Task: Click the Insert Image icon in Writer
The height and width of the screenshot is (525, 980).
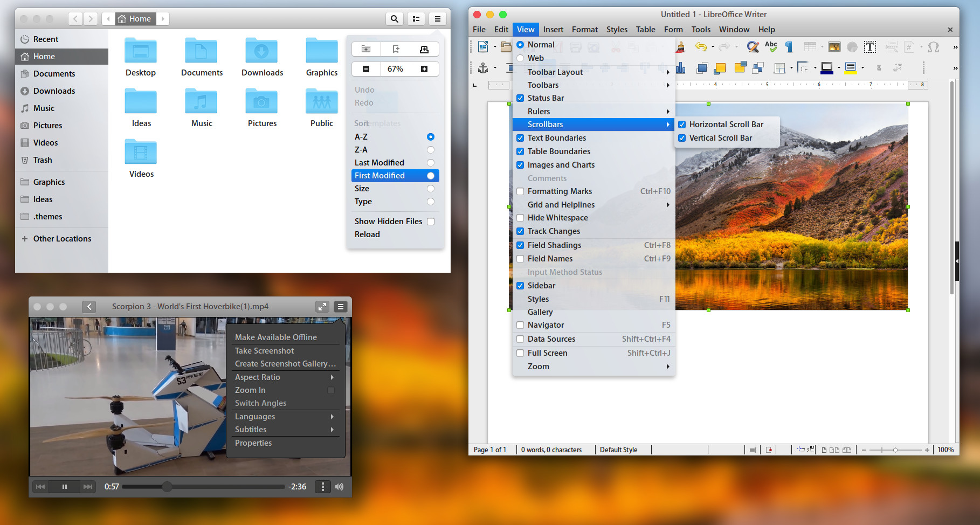Action: point(834,47)
